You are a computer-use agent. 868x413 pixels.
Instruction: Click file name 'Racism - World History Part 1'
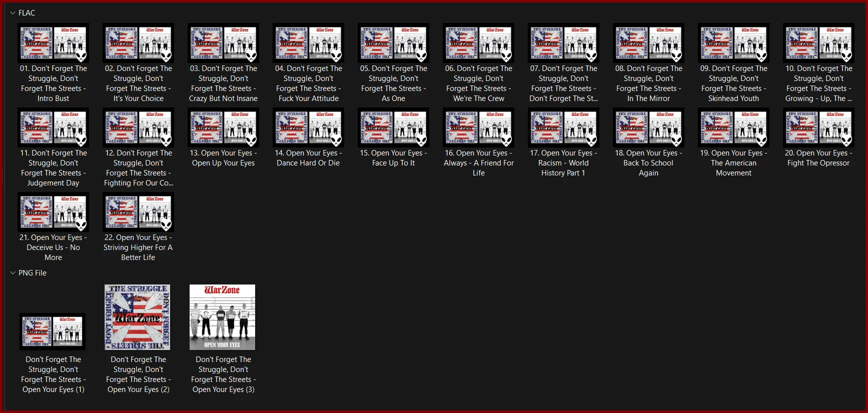tap(564, 163)
